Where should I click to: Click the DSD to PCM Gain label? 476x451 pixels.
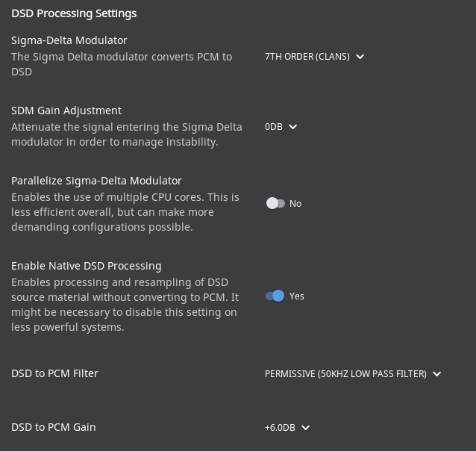coord(54,427)
